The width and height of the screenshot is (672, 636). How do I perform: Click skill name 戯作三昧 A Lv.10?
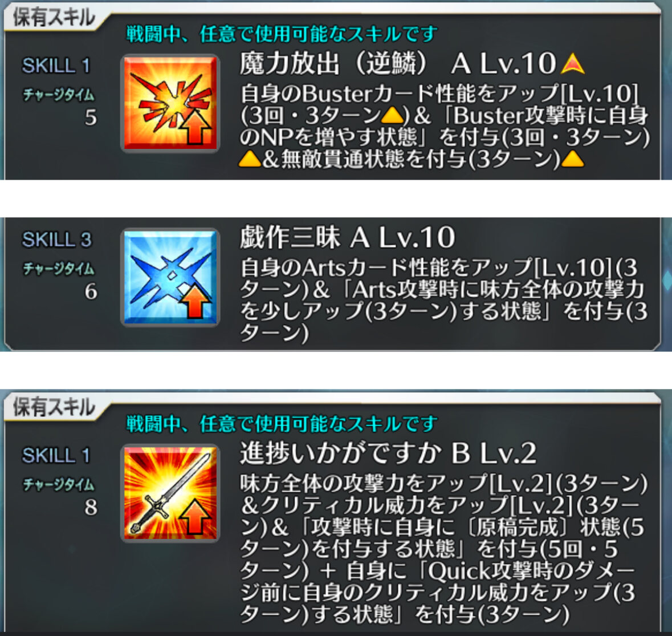click(x=347, y=238)
